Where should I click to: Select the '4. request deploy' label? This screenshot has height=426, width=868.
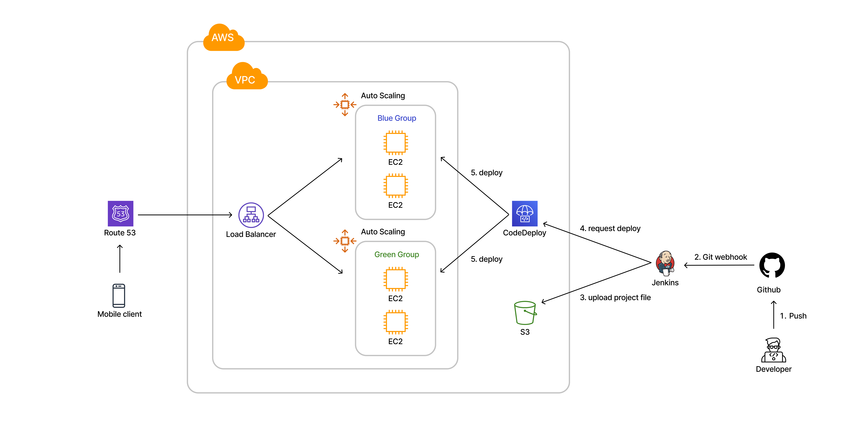point(610,228)
